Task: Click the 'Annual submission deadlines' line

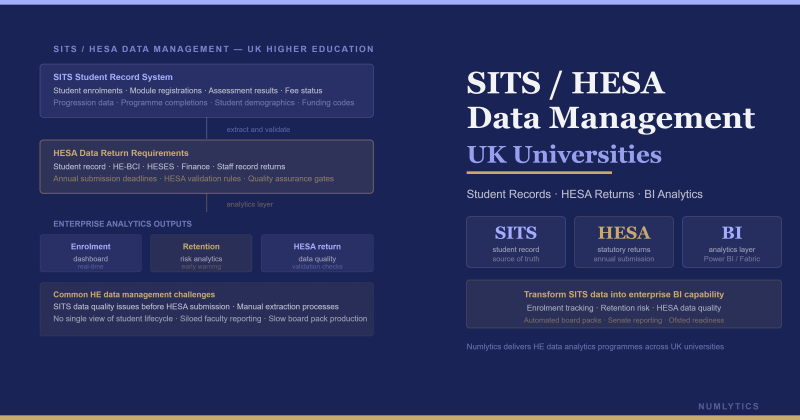Action: (x=193, y=179)
